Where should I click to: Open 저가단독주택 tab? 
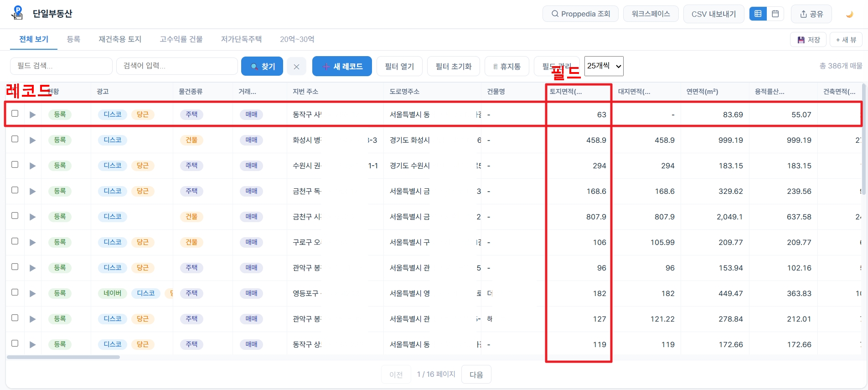coord(241,39)
